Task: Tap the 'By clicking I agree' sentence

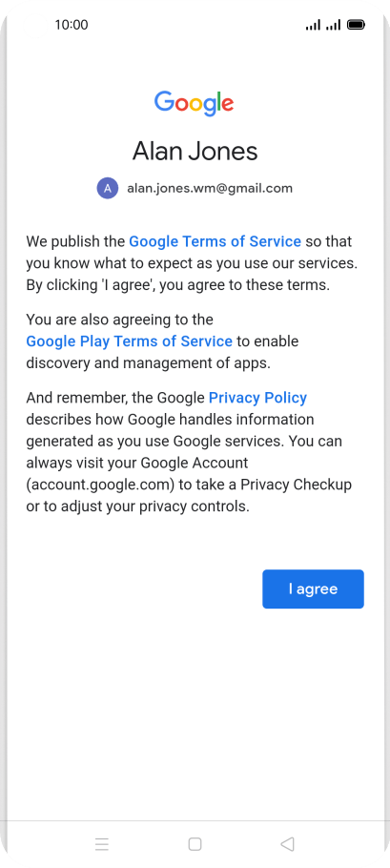Action: coord(177,285)
